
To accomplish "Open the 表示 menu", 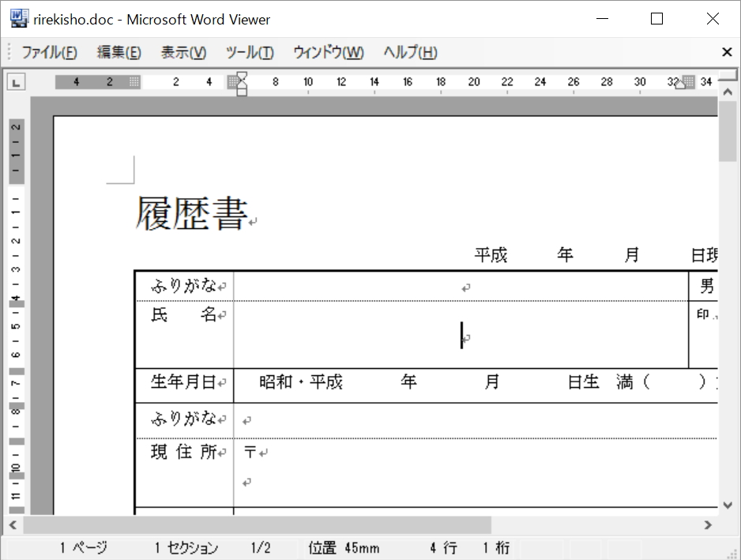I will coord(182,52).
